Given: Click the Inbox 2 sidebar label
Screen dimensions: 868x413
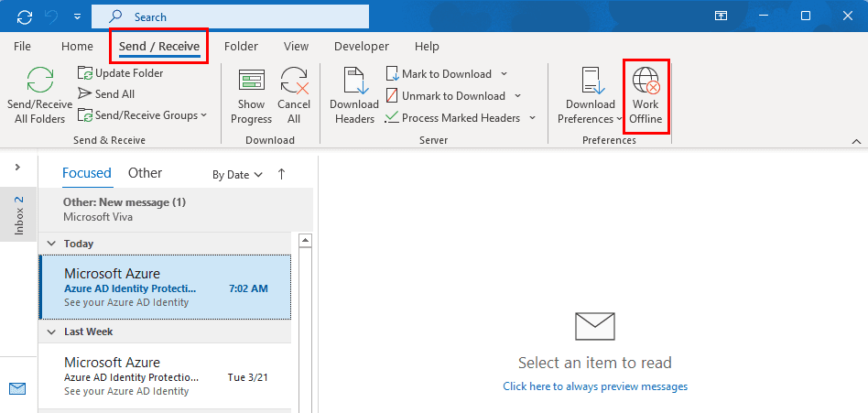Looking at the screenshot, I should 19,215.
